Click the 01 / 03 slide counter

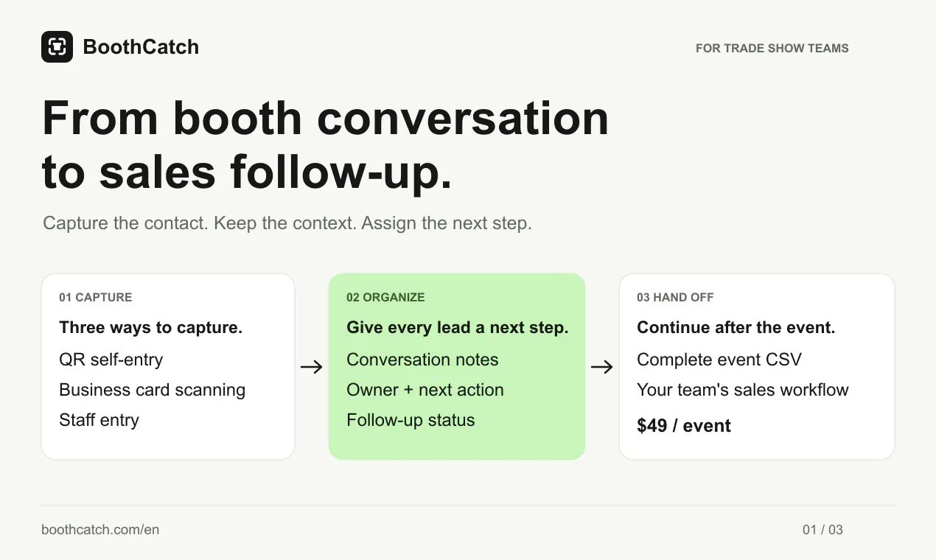coord(823,530)
